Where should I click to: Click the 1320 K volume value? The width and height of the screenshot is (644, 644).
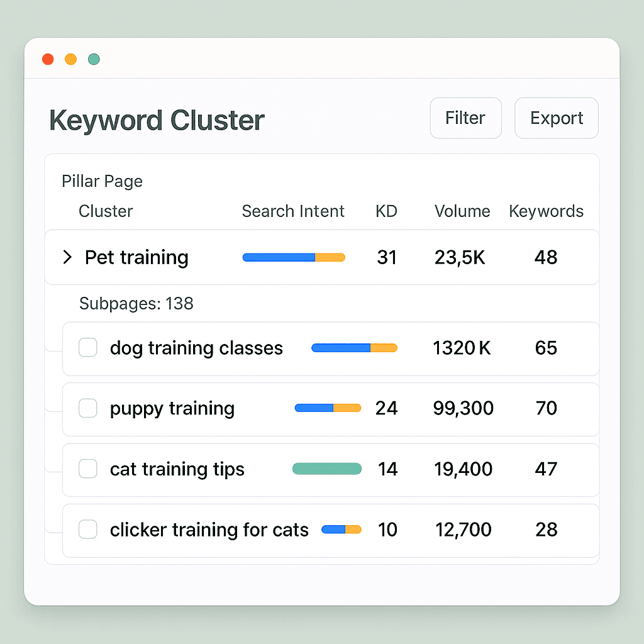pos(462,348)
